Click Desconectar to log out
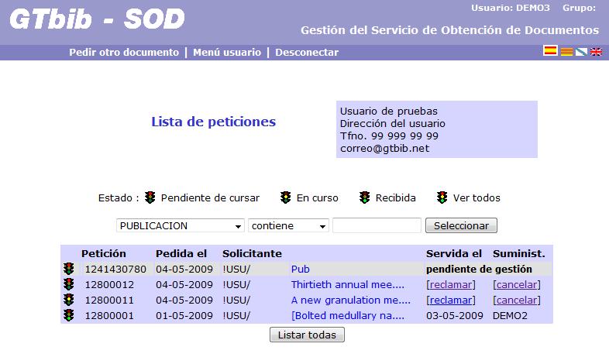The image size is (609, 364). pyautogui.click(x=307, y=53)
